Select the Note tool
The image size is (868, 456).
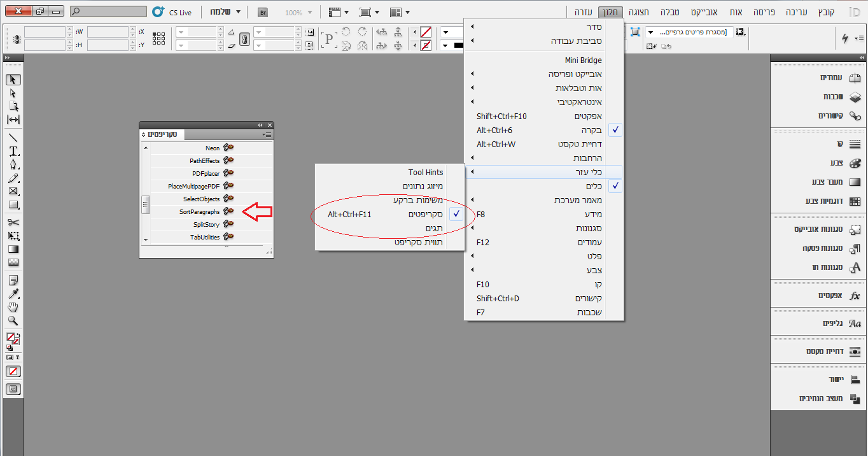pyautogui.click(x=13, y=280)
